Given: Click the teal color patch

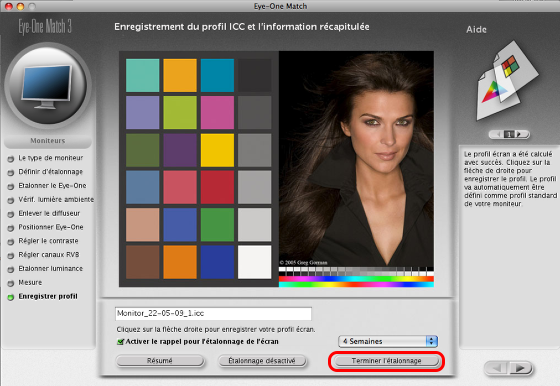Looking at the screenshot, I should (x=142, y=75).
